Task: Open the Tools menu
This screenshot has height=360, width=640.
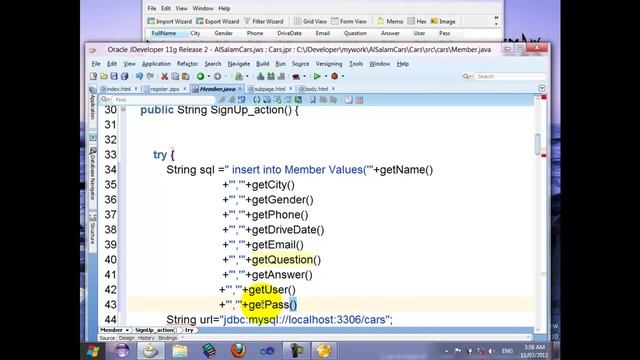Action: point(356,64)
